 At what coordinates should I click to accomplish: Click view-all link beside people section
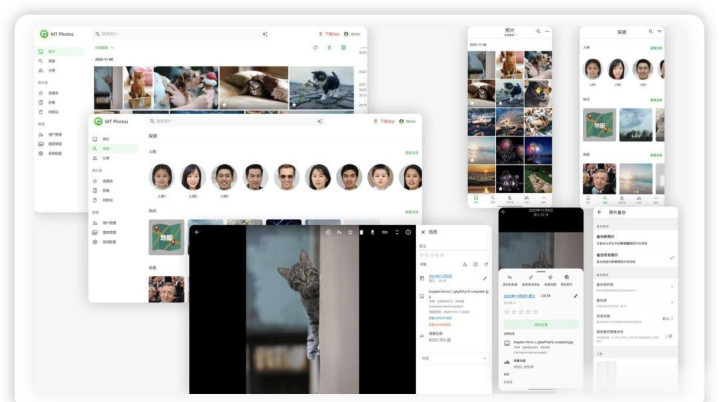tap(411, 153)
